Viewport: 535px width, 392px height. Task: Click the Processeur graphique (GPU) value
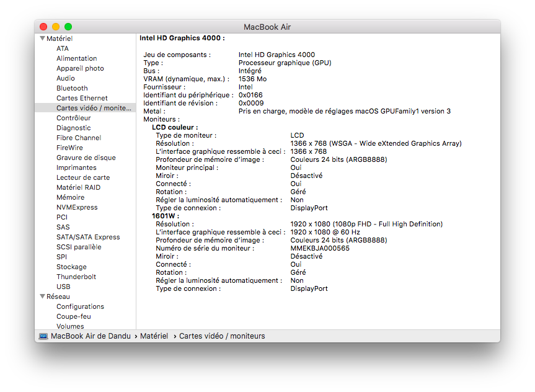click(x=285, y=63)
